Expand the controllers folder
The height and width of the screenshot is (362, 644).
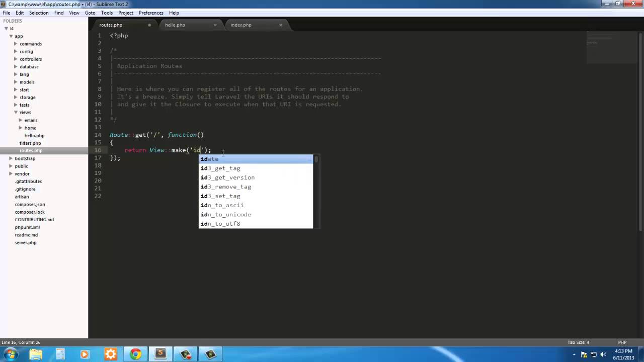pos(16,59)
